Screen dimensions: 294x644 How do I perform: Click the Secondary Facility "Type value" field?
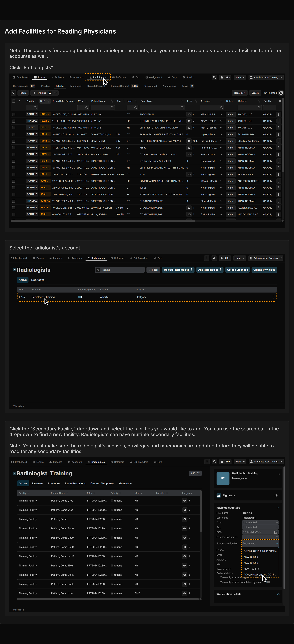click(260, 543)
